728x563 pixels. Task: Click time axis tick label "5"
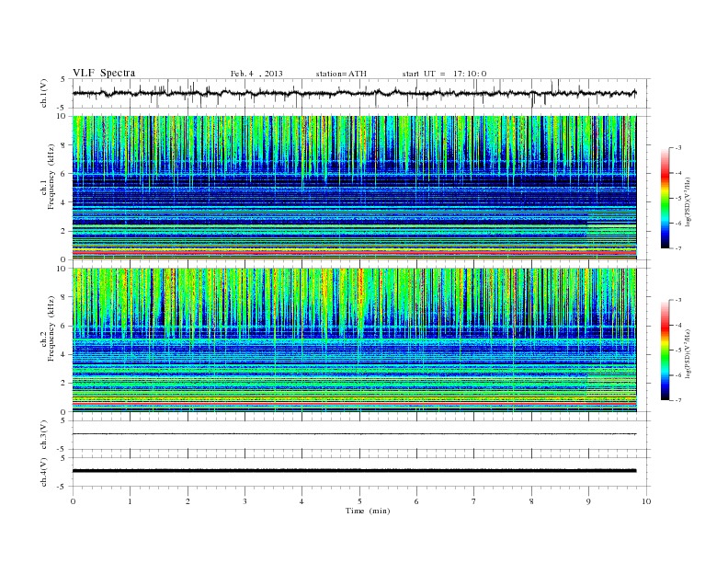[359, 501]
